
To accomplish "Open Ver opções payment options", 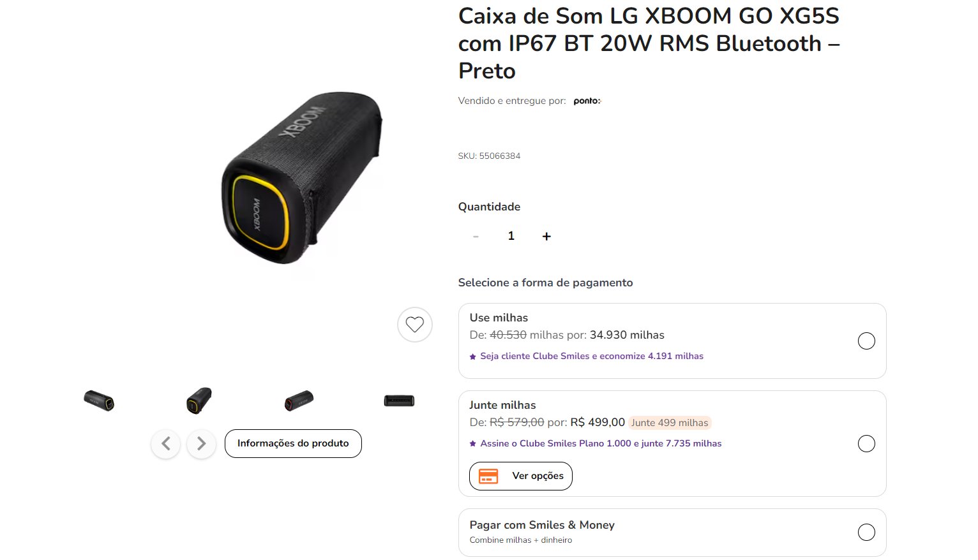I will pyautogui.click(x=521, y=476).
